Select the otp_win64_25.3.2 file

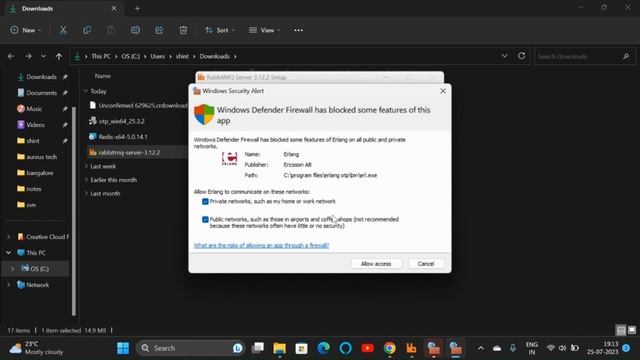(122, 121)
